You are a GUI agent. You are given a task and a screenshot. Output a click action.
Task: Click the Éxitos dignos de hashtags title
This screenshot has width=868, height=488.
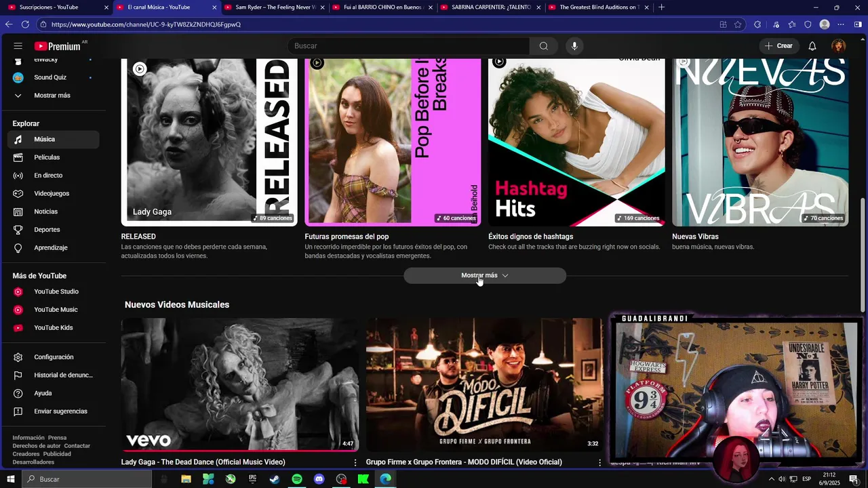531,237
